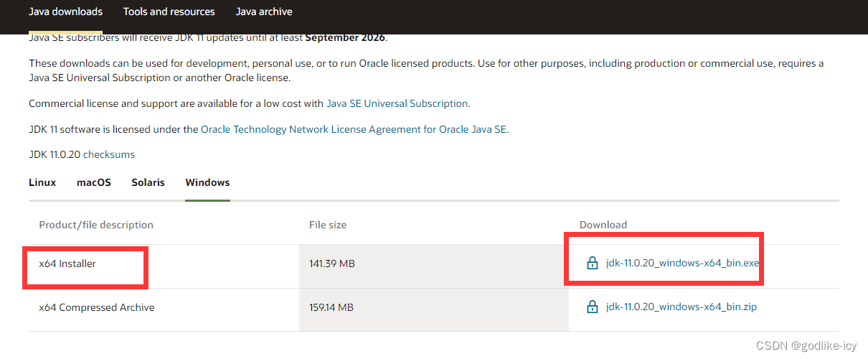Open the Java downloads tab
This screenshot has width=868, height=359.
point(65,11)
